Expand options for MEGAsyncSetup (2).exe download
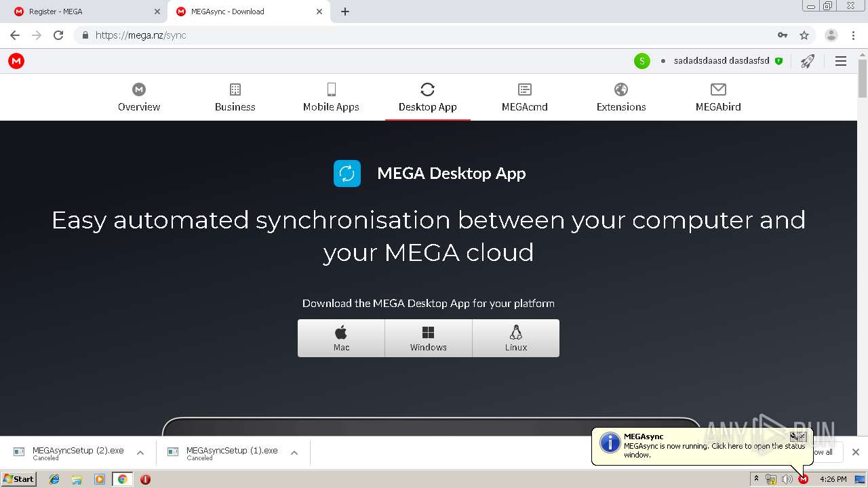This screenshot has height=488, width=868. click(140, 453)
